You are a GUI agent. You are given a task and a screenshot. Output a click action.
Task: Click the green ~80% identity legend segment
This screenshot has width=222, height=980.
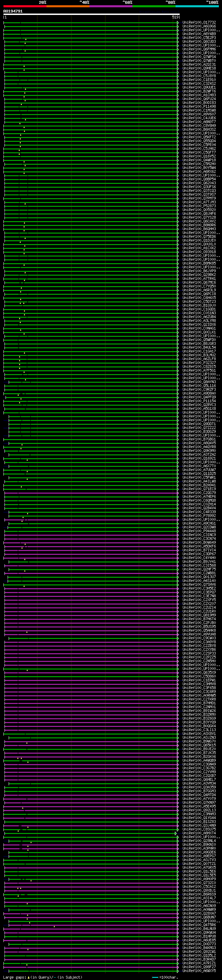[154, 6]
